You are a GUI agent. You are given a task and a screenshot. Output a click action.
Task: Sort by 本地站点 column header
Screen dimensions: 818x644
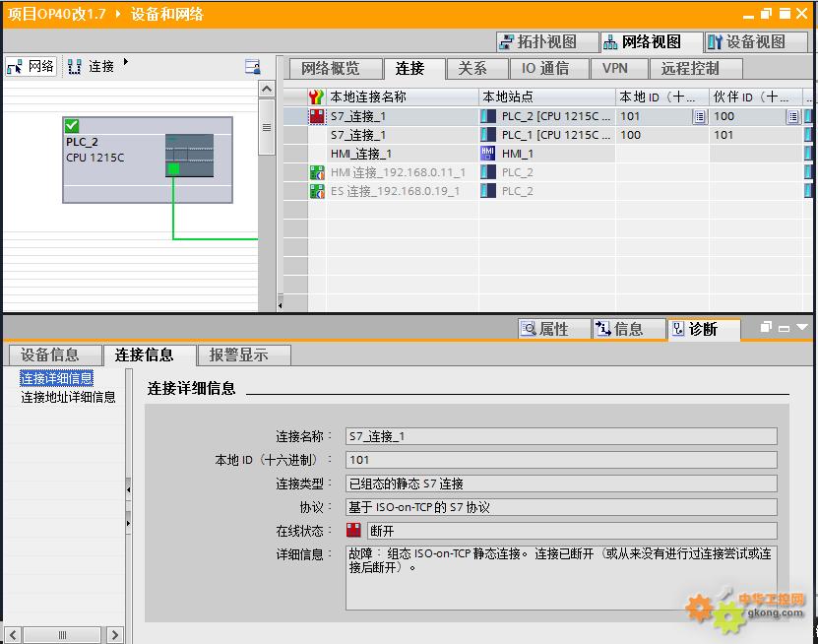[547, 97]
